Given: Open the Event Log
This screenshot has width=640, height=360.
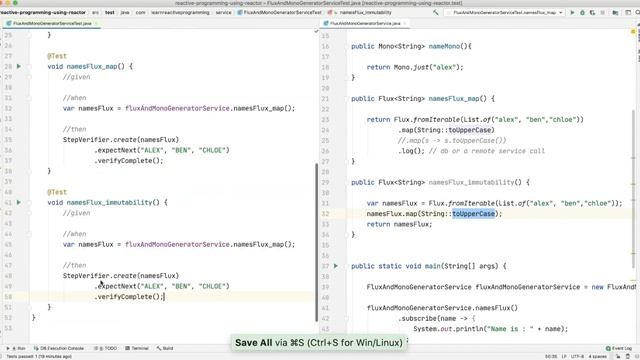Looking at the screenshot, I should click(x=619, y=348).
